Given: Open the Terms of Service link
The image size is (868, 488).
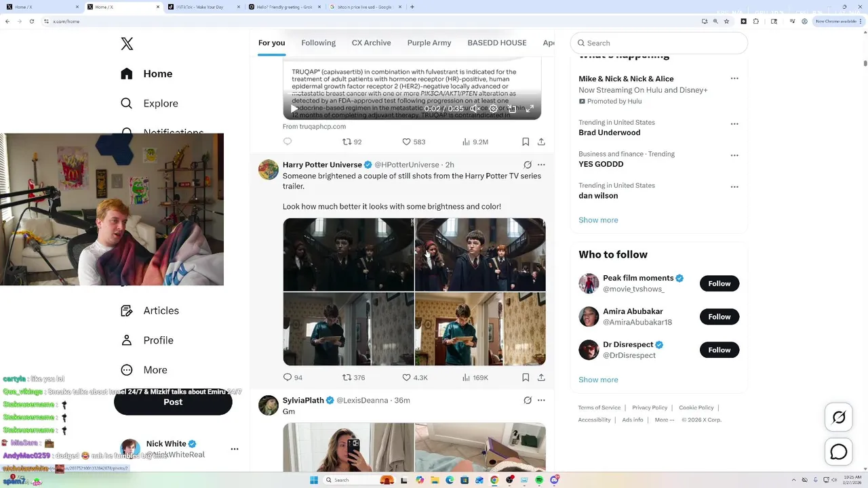Looking at the screenshot, I should click(x=599, y=407).
